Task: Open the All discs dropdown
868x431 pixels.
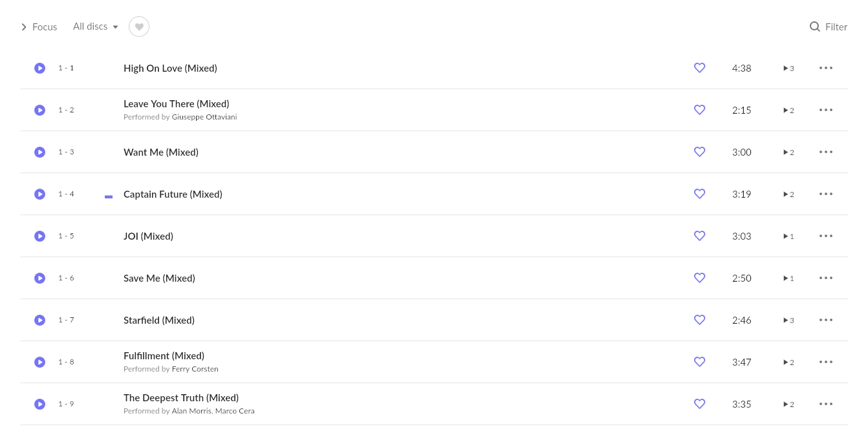Action: point(95,26)
